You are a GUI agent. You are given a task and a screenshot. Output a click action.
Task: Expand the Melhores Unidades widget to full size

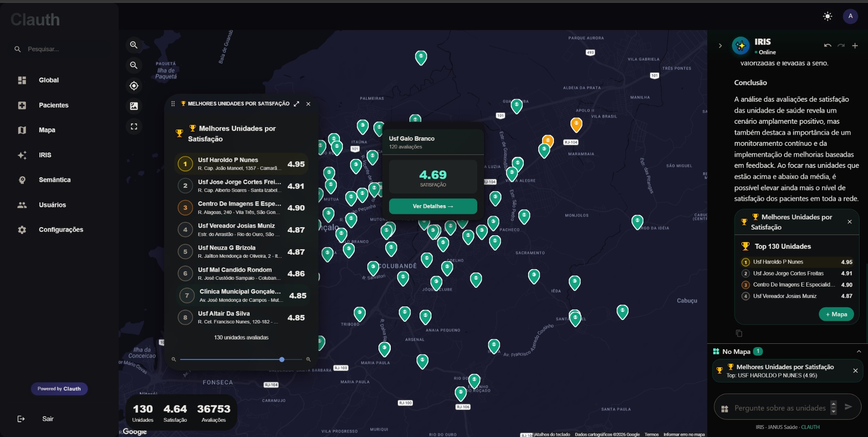coord(297,103)
